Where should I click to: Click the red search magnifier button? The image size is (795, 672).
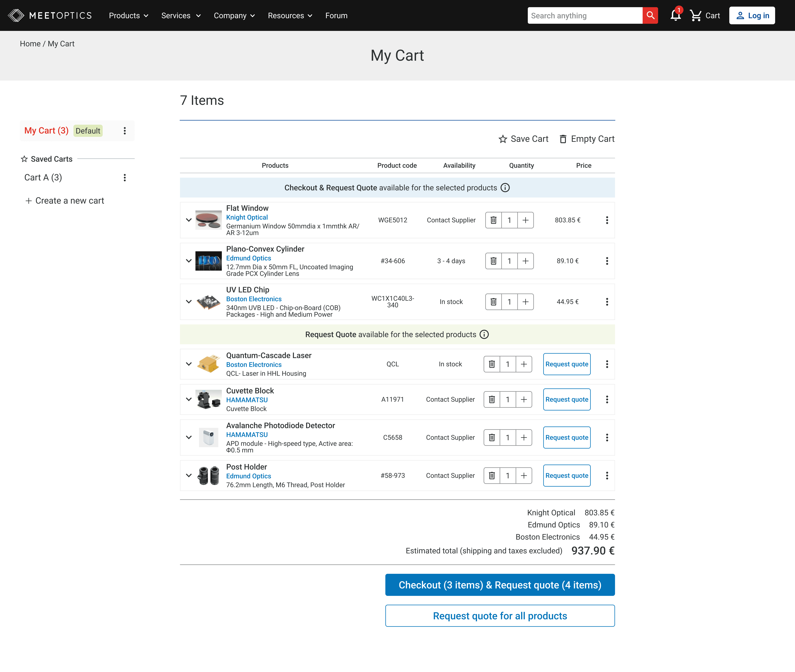click(650, 16)
